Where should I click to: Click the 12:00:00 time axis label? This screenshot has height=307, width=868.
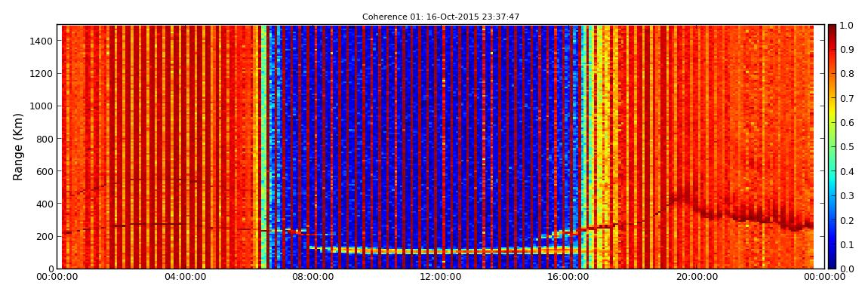tap(439, 277)
